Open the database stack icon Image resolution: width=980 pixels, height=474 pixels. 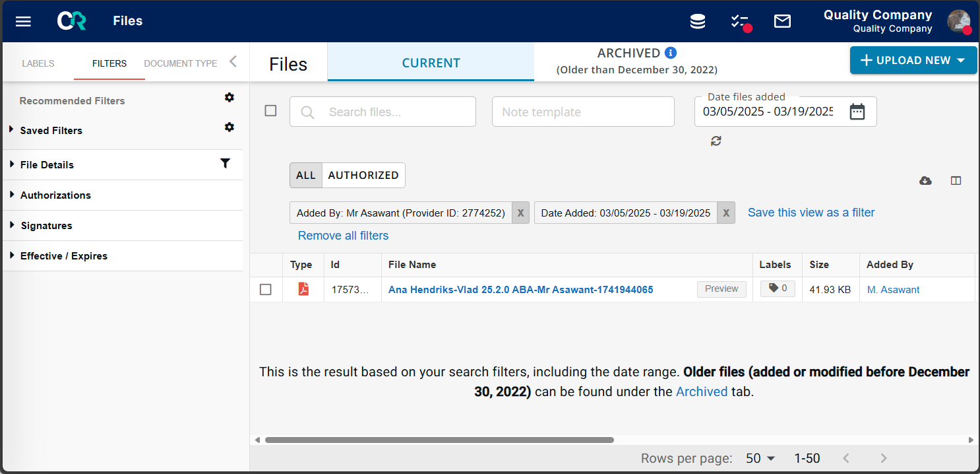point(698,21)
